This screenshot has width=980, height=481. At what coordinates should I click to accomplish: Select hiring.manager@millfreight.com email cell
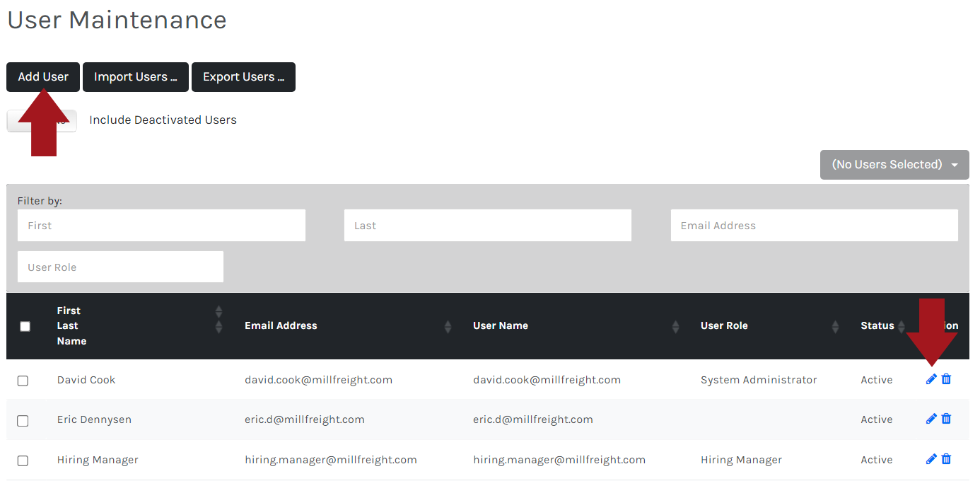click(331, 460)
